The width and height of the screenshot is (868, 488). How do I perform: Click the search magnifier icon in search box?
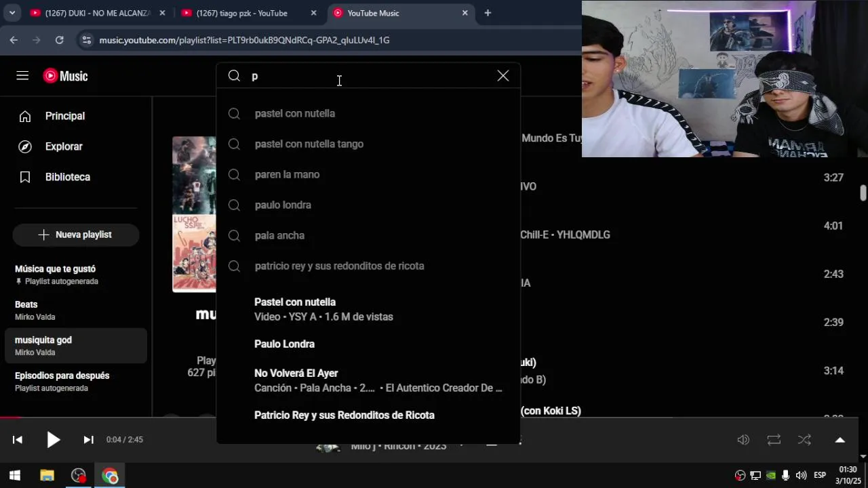(234, 76)
